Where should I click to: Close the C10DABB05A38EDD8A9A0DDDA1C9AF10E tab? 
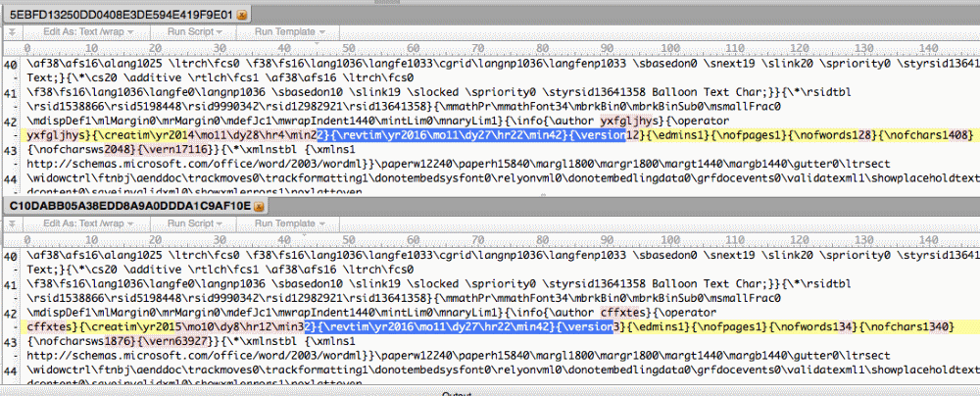click(259, 206)
